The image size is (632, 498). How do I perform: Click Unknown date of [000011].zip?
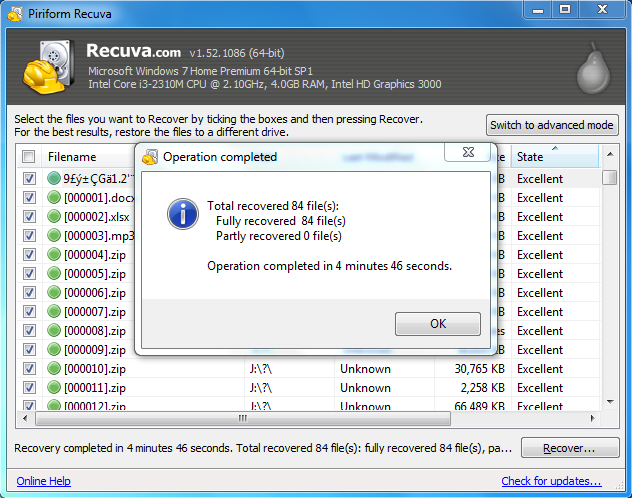point(365,388)
